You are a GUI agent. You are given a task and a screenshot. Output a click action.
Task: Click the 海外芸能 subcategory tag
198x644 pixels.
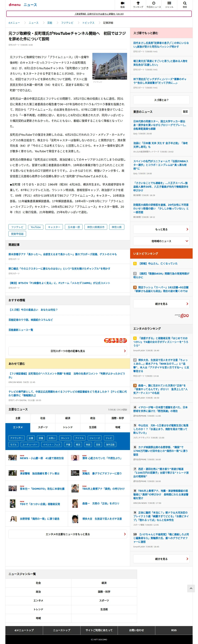tap(110, 444)
